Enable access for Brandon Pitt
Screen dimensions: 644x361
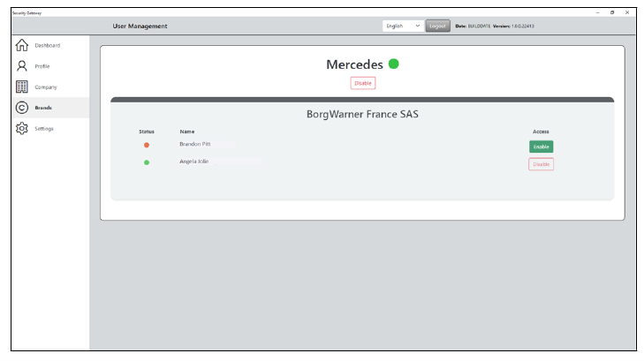[541, 147]
